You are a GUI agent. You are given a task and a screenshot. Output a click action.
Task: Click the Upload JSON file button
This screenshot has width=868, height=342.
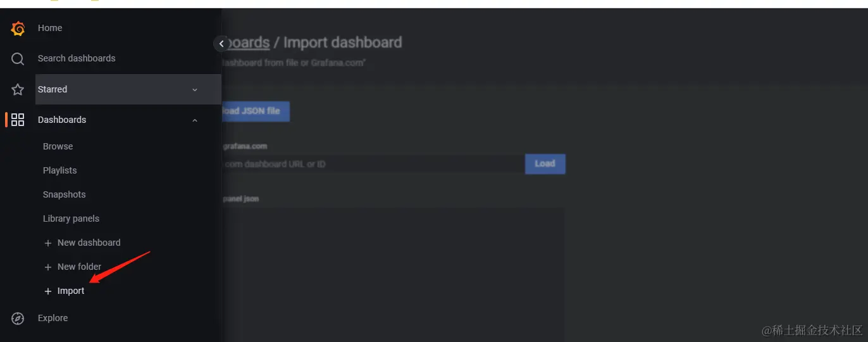[x=256, y=111]
